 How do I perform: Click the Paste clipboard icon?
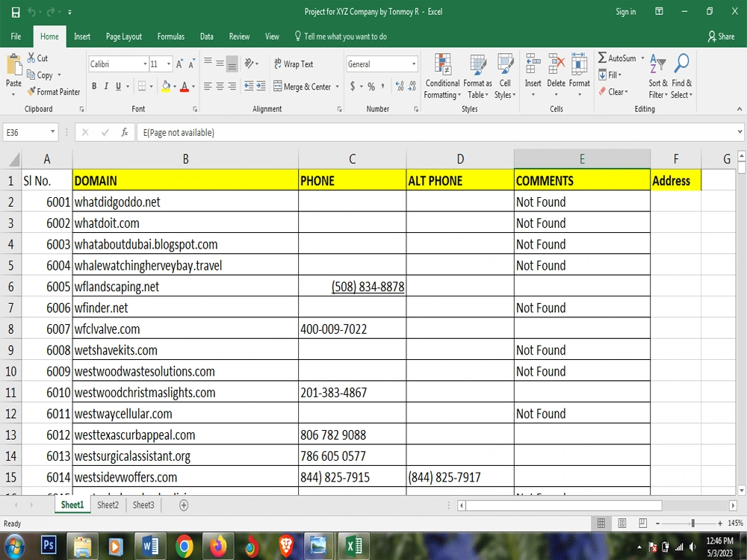[13, 65]
